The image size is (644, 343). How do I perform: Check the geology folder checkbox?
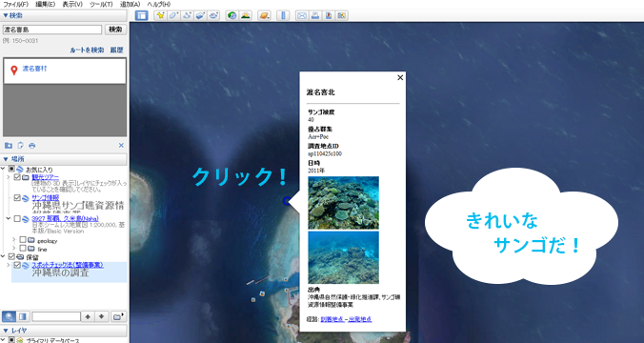pos(23,240)
